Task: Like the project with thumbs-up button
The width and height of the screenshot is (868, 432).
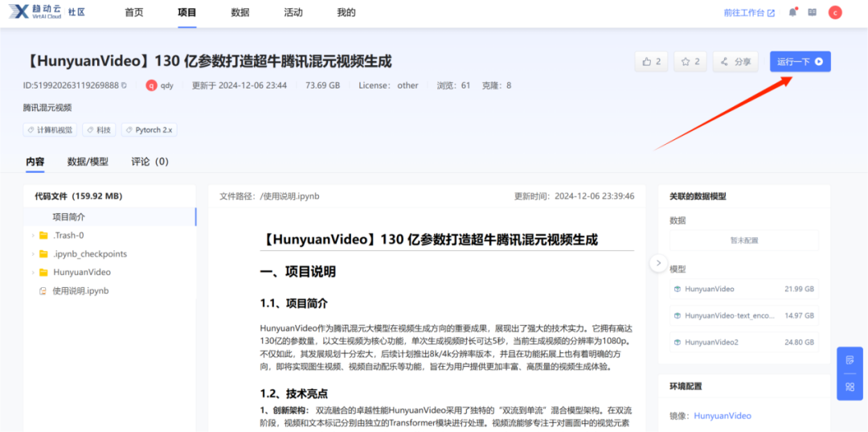Action: (651, 61)
